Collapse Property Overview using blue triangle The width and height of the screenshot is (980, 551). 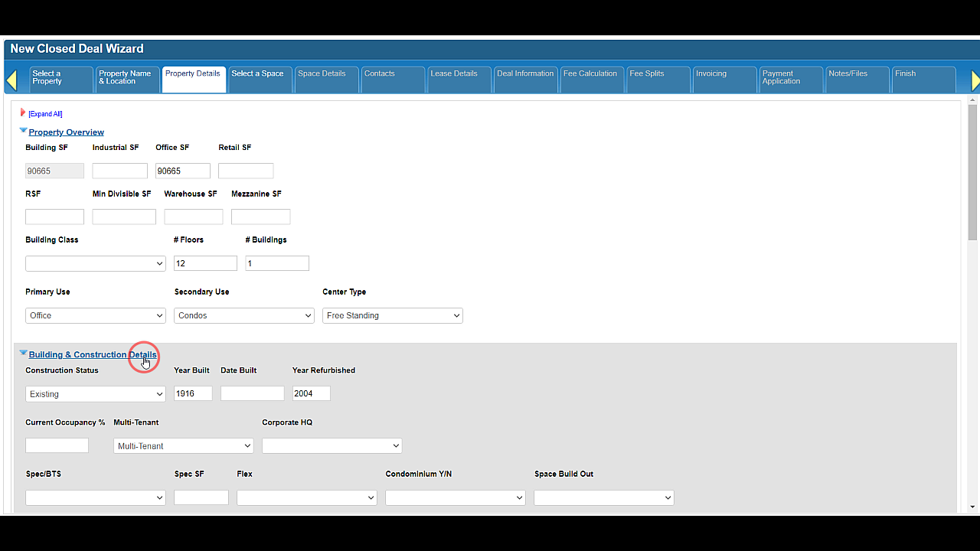tap(23, 131)
